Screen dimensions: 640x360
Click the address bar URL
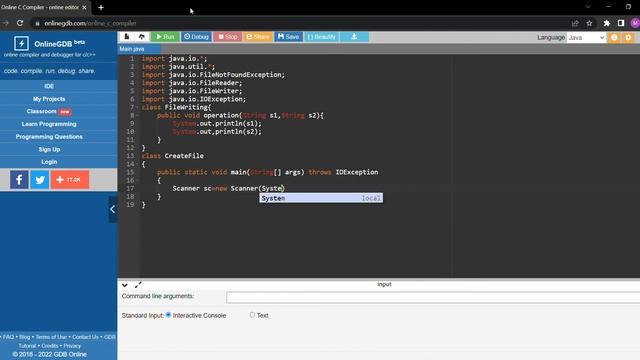(90, 23)
